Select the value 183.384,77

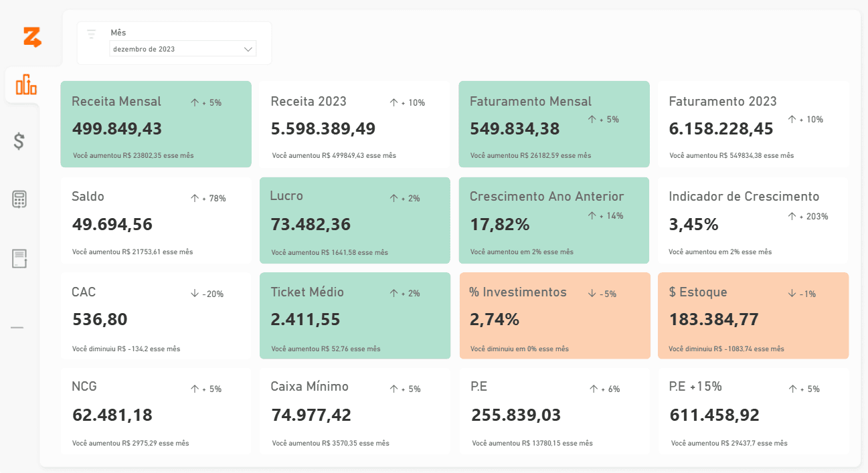coord(714,319)
